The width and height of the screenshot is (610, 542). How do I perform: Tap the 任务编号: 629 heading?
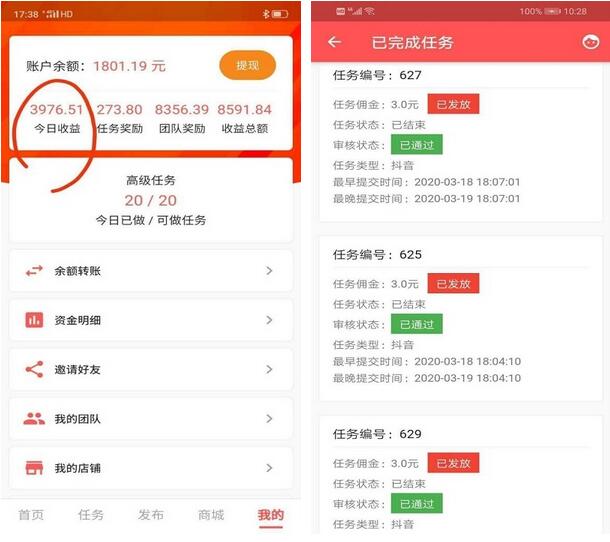[377, 434]
